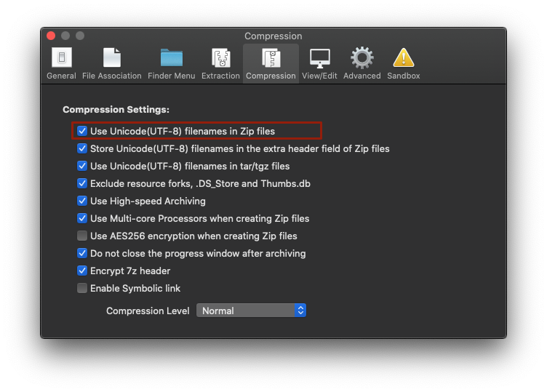Image resolution: width=547 pixels, height=392 pixels.
Task: Disable Do not close progress window option
Action: click(82, 253)
